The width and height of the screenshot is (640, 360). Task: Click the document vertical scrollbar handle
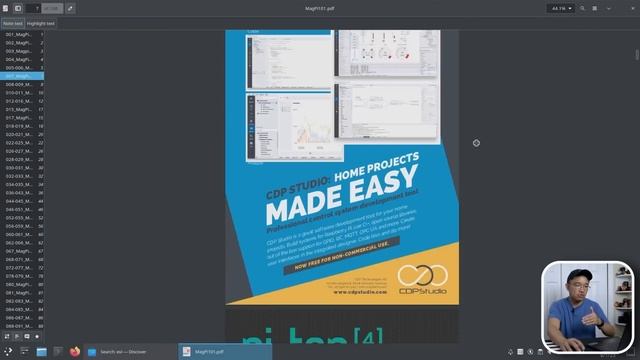coord(637,54)
